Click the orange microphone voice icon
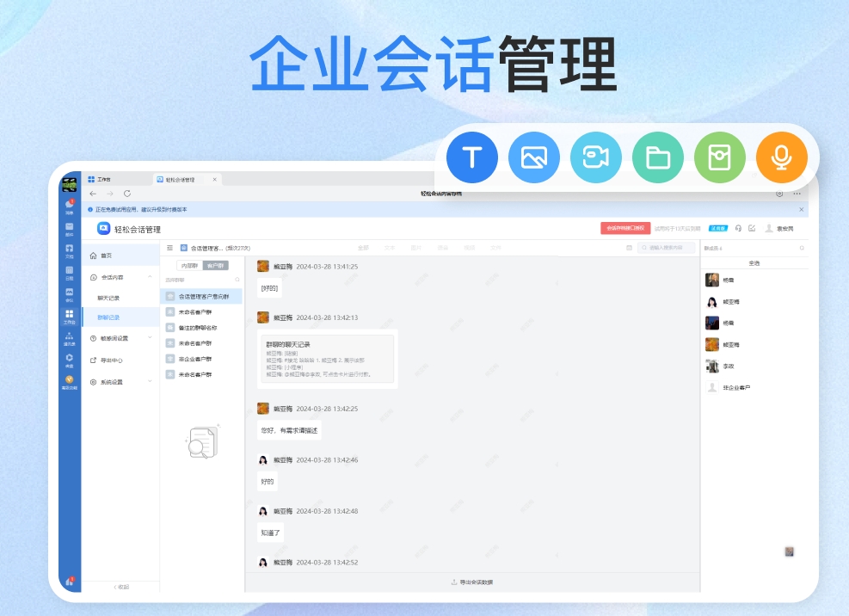849x616 pixels. (781, 157)
